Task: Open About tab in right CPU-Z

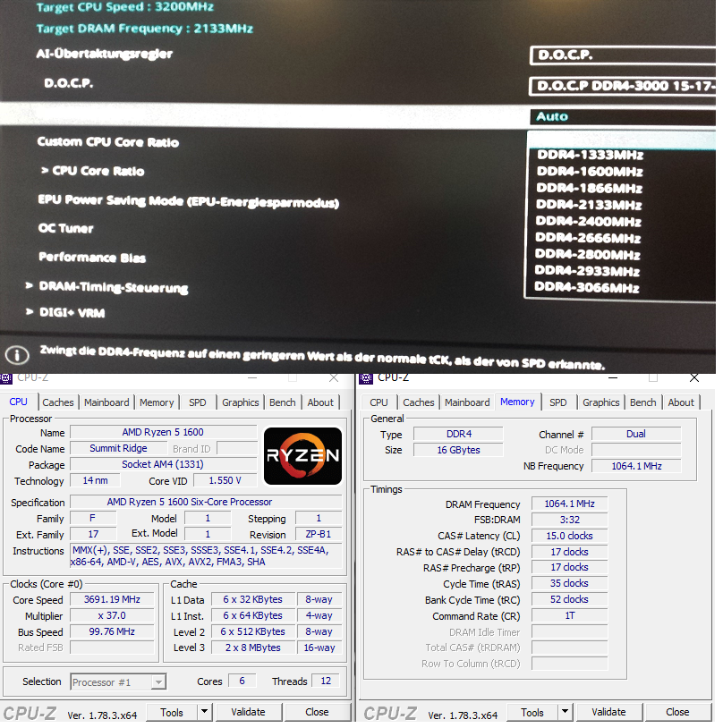Action: pos(681,402)
